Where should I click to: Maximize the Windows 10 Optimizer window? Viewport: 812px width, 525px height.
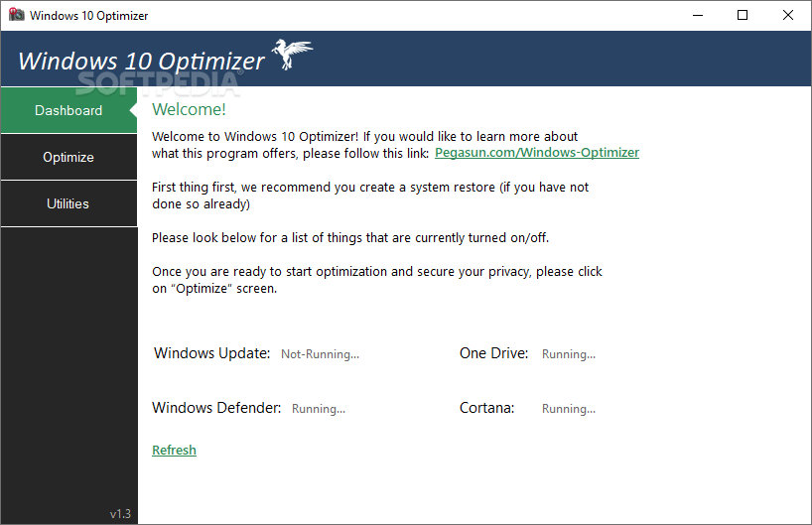click(743, 15)
